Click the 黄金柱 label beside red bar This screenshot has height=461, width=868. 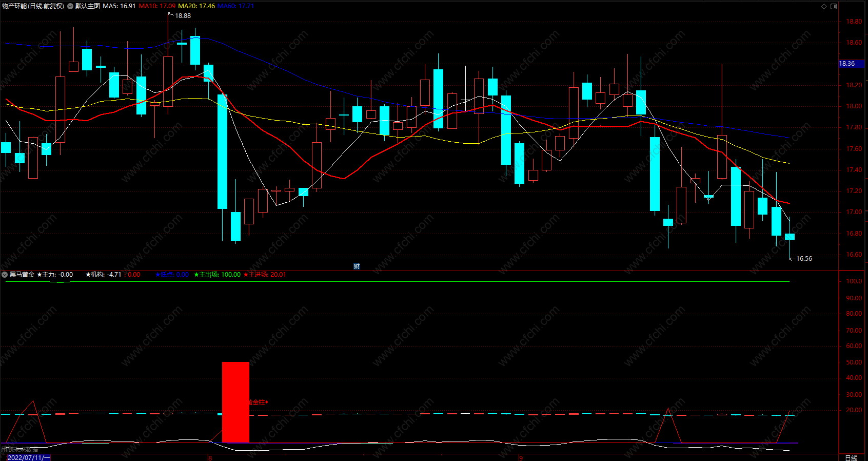pos(258,402)
